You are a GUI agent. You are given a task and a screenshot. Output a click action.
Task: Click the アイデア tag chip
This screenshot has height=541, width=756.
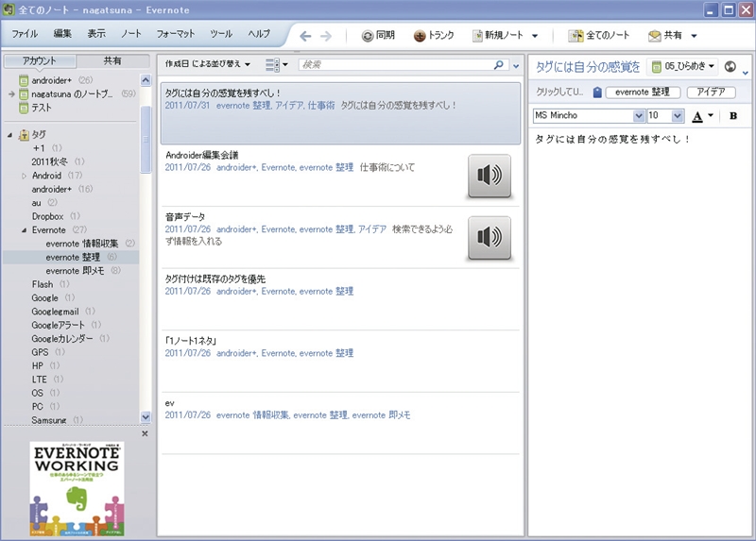[x=711, y=92]
